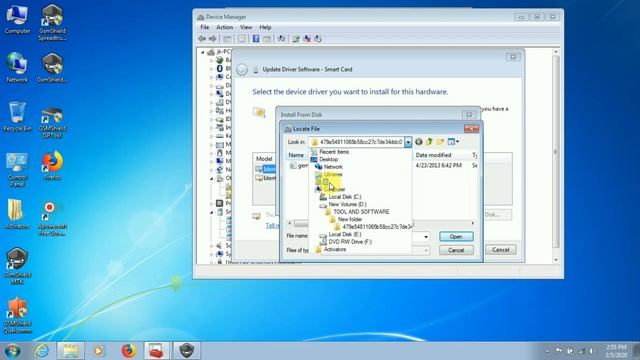Click blue Help icon in Device Manager toolbar
This screenshot has width=640, height=360.
pos(256,39)
